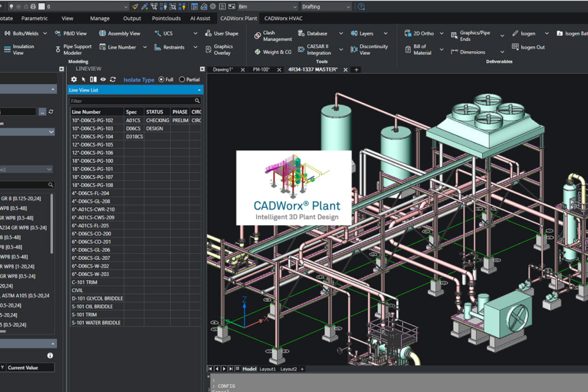
Task: Click the layer color swatch
Action: point(42,6)
